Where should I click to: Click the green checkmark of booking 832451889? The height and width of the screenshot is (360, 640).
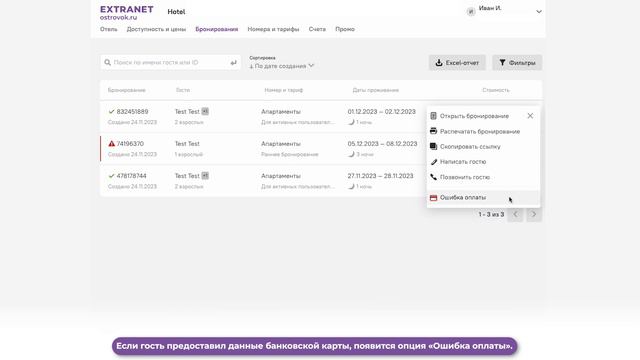coord(111,111)
